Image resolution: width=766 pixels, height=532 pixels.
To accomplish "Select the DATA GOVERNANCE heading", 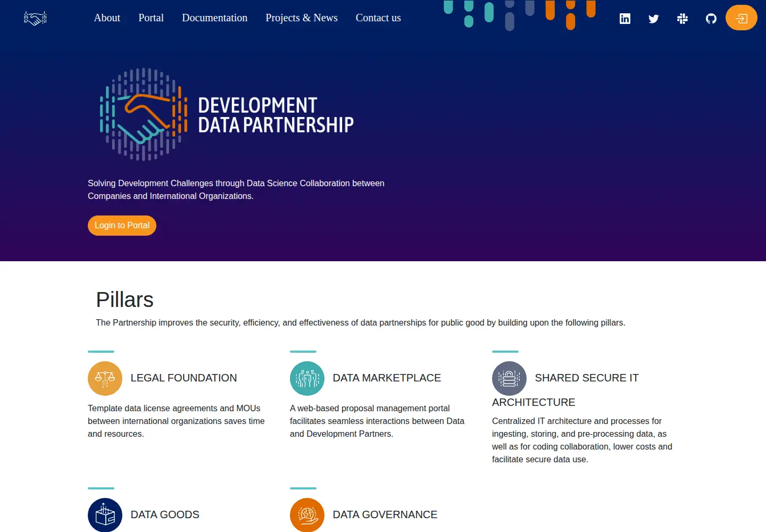I will click(x=385, y=514).
